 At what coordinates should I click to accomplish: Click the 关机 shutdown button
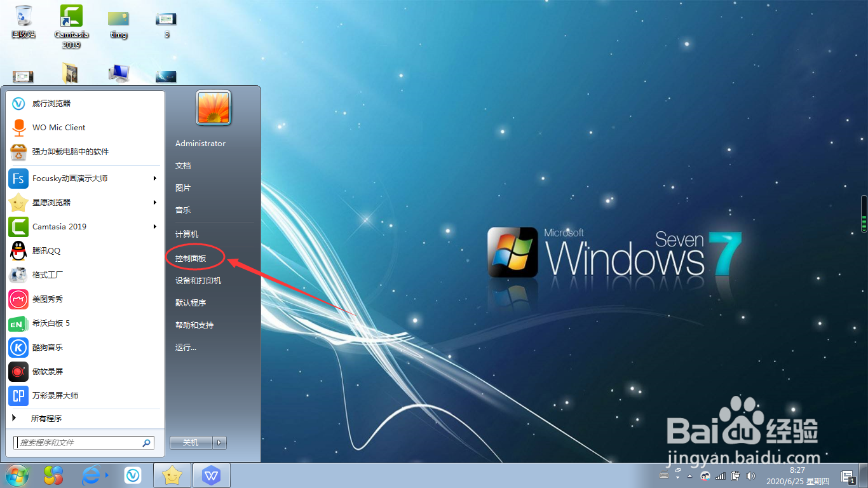[x=191, y=443]
